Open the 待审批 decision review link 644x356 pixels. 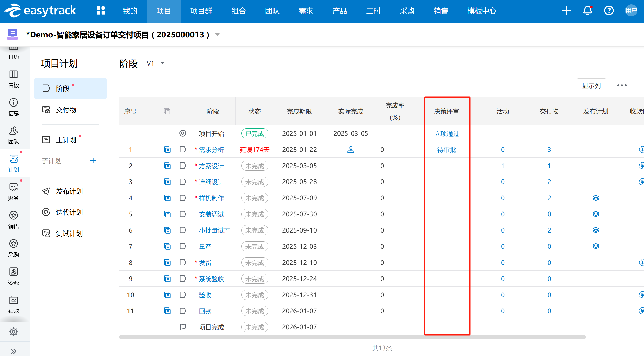click(446, 150)
